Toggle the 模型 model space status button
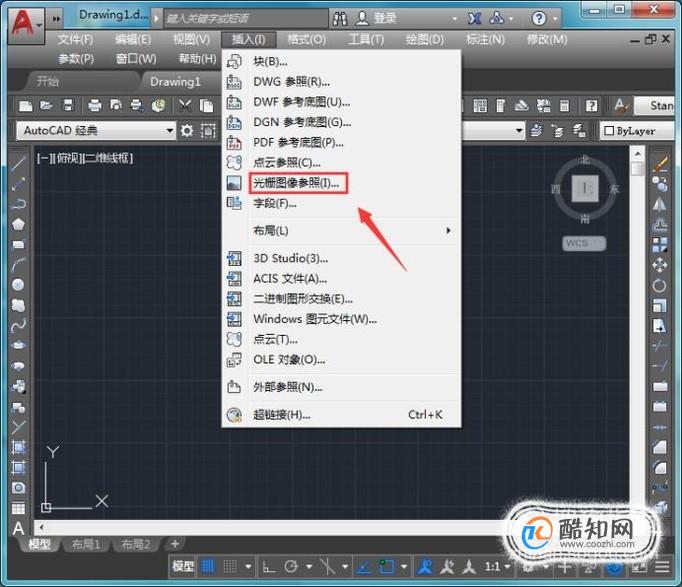 (x=183, y=567)
